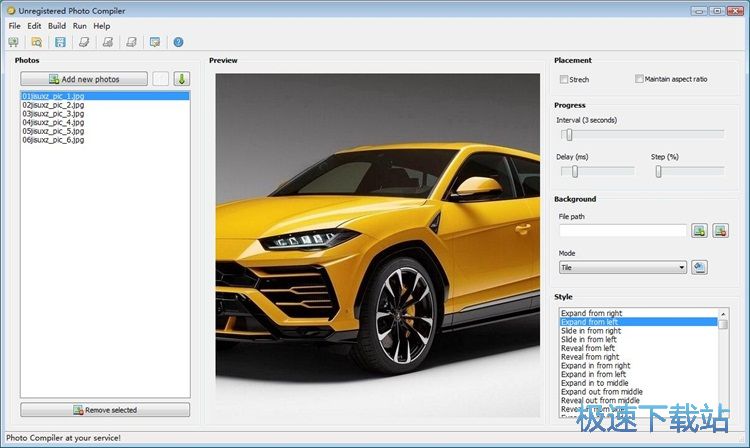Click the monitor preview toolbar icon
This screenshot has height=448, width=750.
click(x=155, y=42)
